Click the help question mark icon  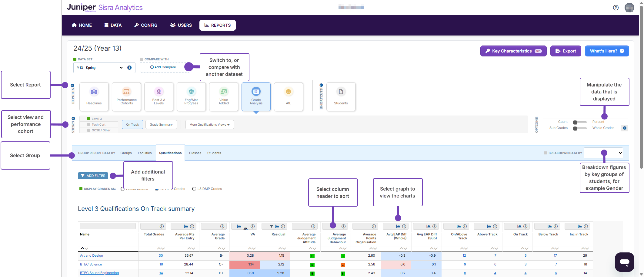(x=616, y=7)
